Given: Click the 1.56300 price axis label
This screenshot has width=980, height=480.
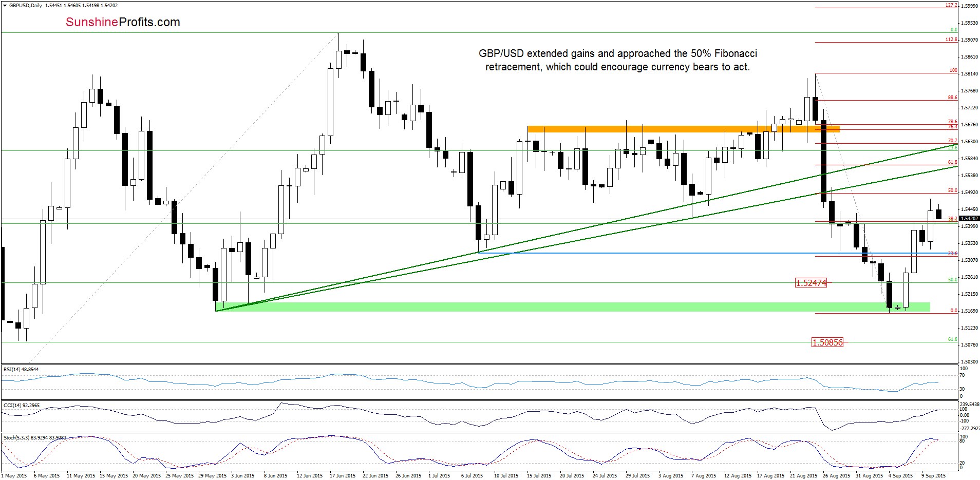Looking at the screenshot, I should point(969,142).
